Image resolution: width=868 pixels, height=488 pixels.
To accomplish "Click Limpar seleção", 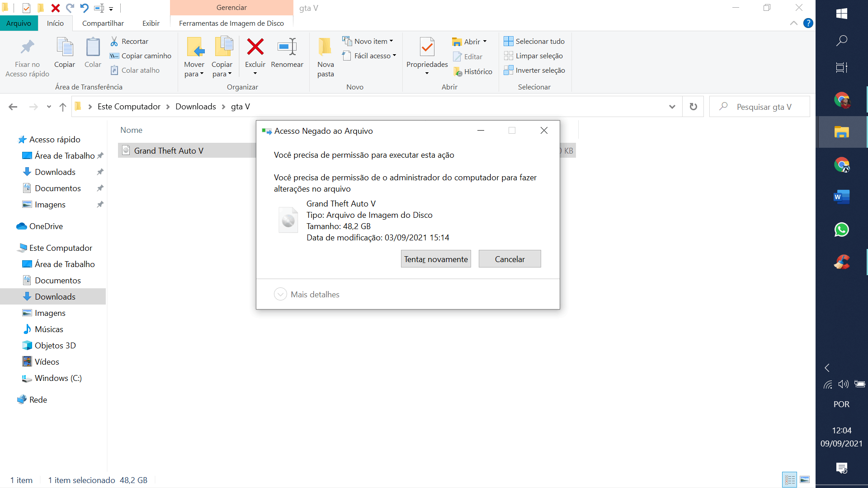I will 533,56.
